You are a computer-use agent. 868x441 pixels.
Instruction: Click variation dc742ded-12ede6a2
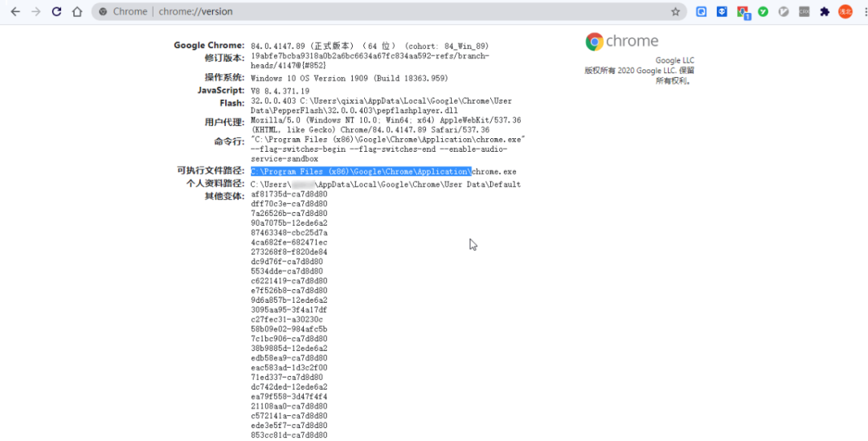(289, 387)
